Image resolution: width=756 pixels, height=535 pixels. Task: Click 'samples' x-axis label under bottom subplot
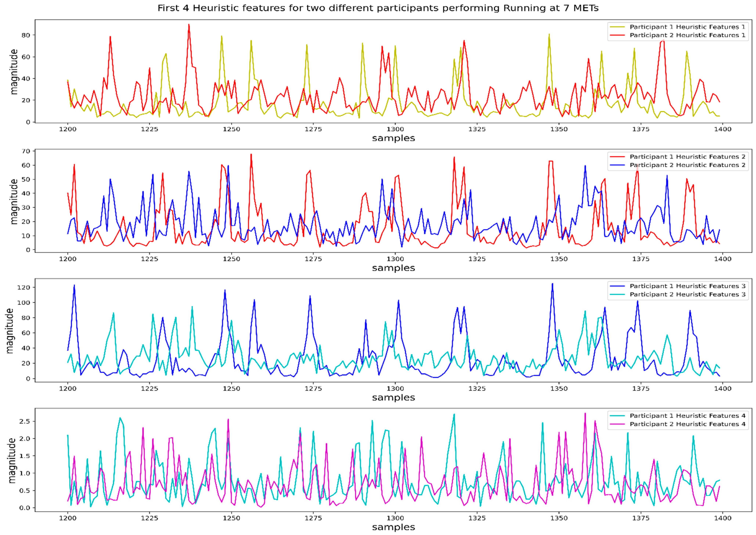tap(393, 527)
